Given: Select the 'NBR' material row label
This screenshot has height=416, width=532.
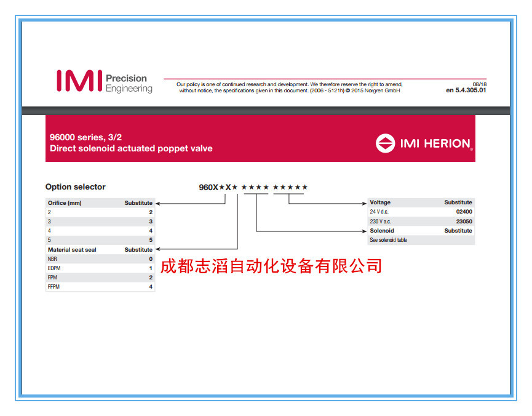Looking at the screenshot, I should (x=52, y=258).
